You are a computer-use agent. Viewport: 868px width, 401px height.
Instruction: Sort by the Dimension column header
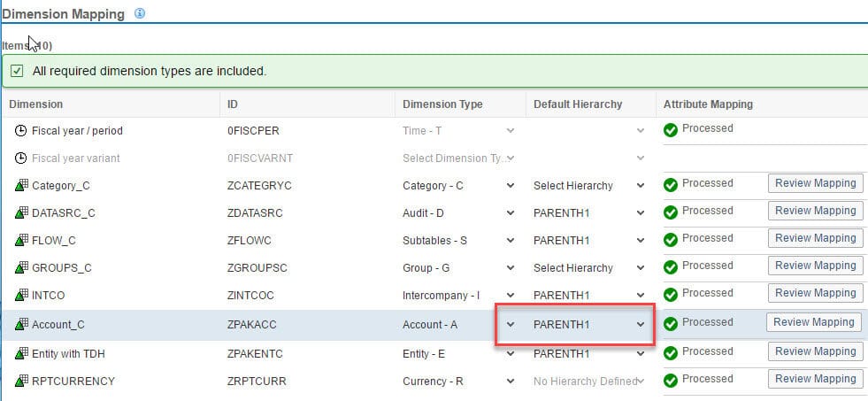(36, 104)
